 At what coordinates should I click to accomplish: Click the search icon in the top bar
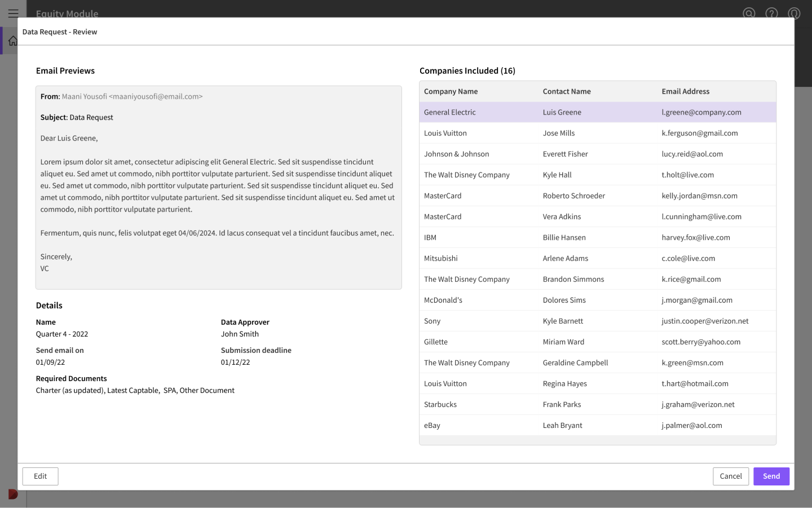(x=749, y=13)
